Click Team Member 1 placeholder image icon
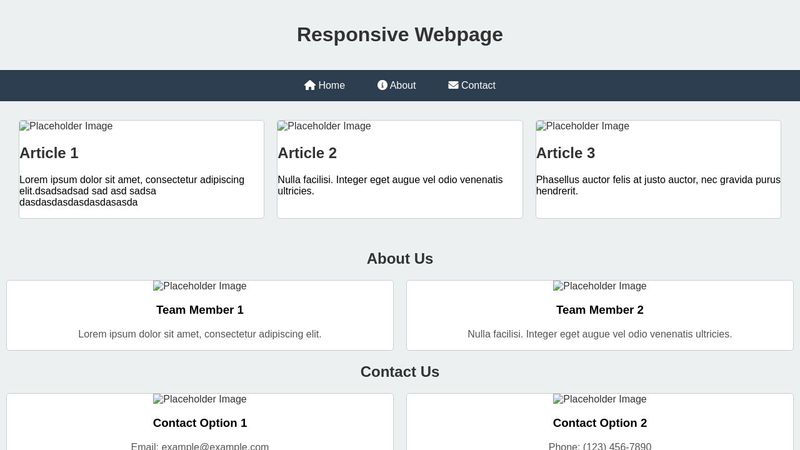Screen dimensions: 800x450 pyautogui.click(x=158, y=286)
